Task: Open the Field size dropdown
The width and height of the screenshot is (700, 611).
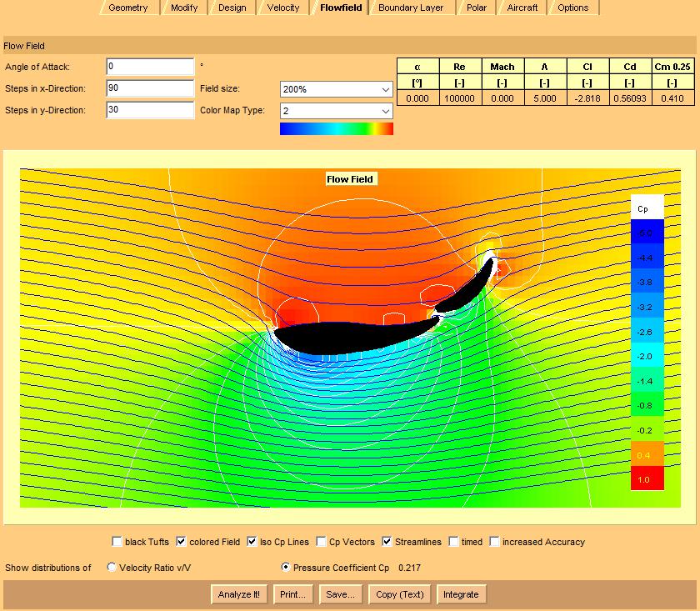Action: (x=336, y=89)
